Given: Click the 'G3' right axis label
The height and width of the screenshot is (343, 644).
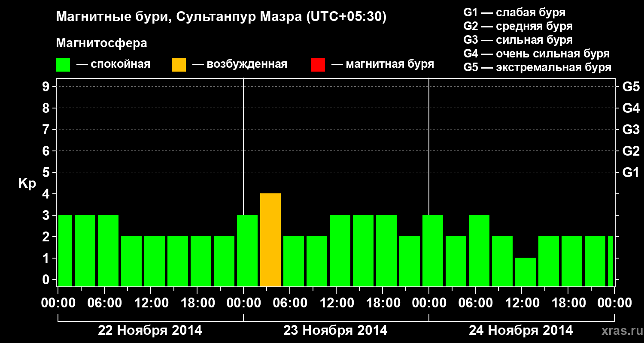Looking at the screenshot, I should click(x=631, y=130).
